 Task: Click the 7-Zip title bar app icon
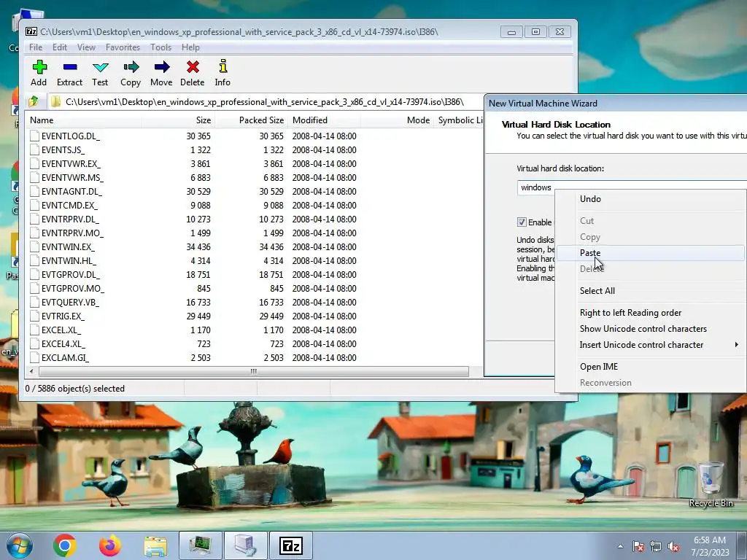tap(31, 32)
